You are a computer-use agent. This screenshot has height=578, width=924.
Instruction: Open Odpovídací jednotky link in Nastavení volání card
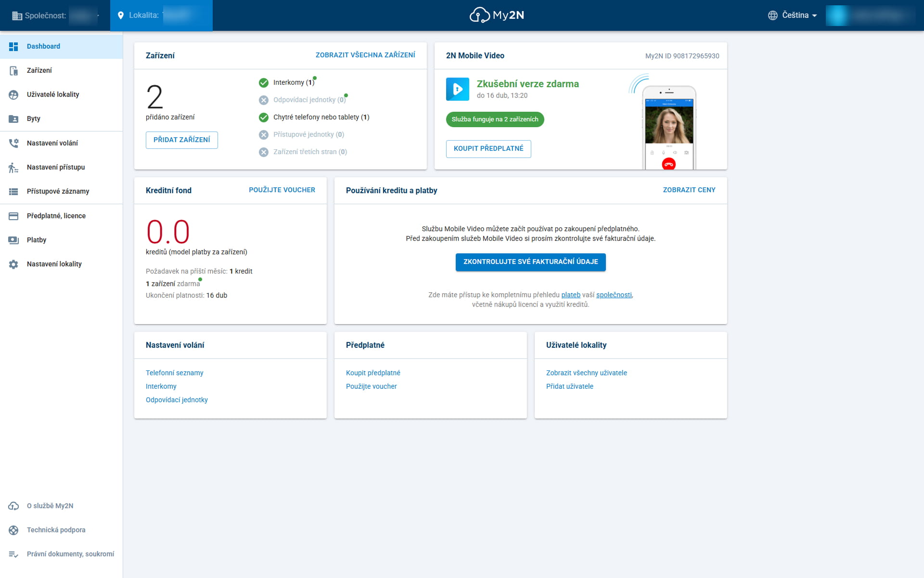pos(177,400)
